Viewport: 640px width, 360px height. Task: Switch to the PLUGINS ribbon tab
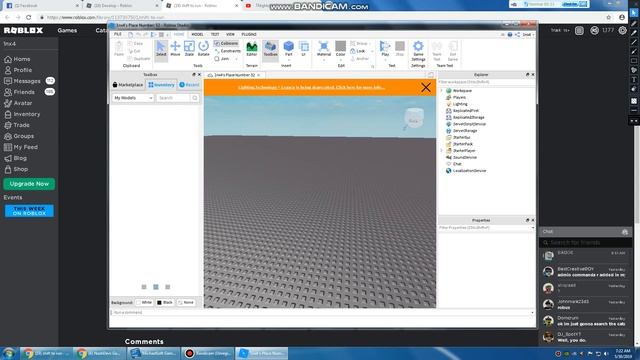(249, 34)
